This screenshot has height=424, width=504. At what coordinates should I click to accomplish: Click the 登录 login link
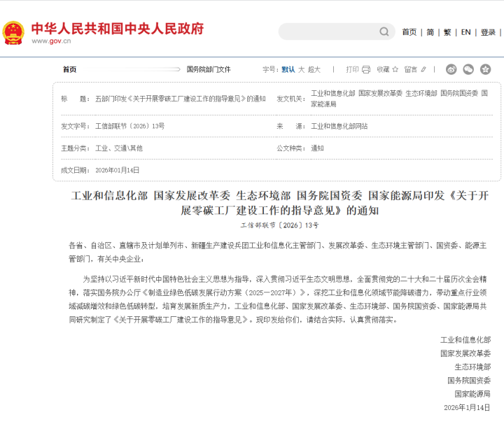tap(488, 32)
